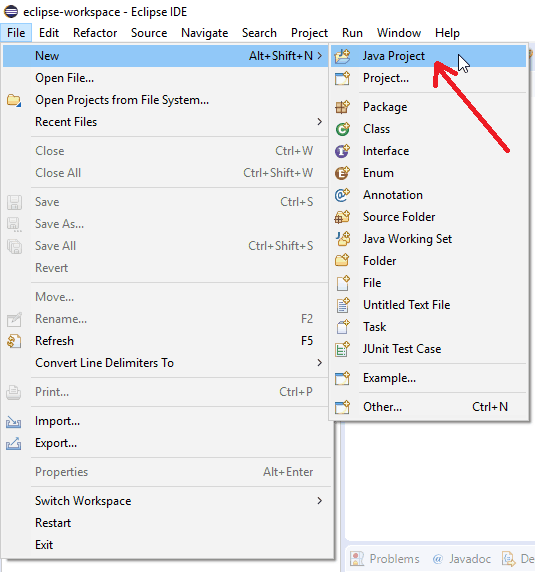
Task: Select Java Working Set entry
Action: point(429,239)
